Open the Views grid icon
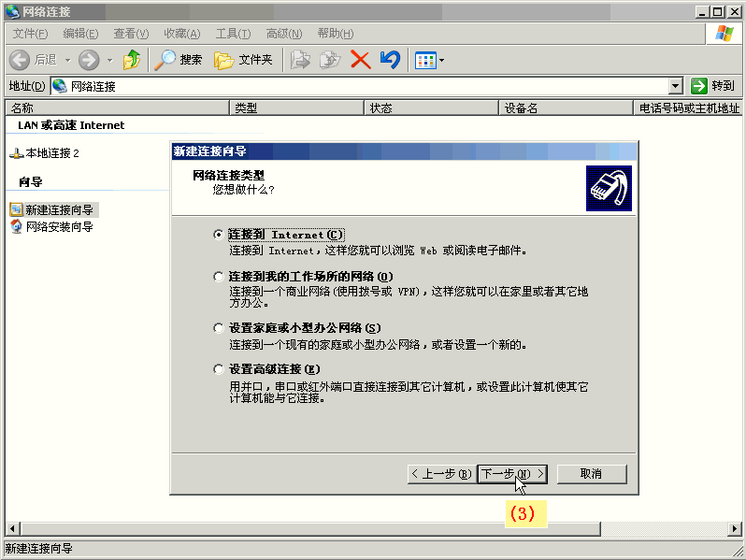This screenshot has width=746, height=560. pos(425,61)
